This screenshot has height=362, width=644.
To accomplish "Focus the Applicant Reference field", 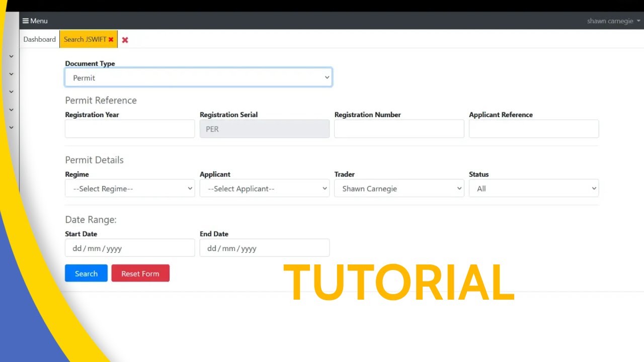I will pyautogui.click(x=534, y=129).
